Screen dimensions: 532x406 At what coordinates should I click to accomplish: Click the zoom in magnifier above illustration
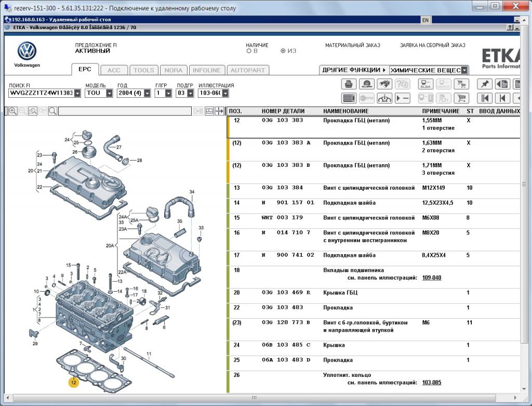pyautogui.click(x=13, y=111)
